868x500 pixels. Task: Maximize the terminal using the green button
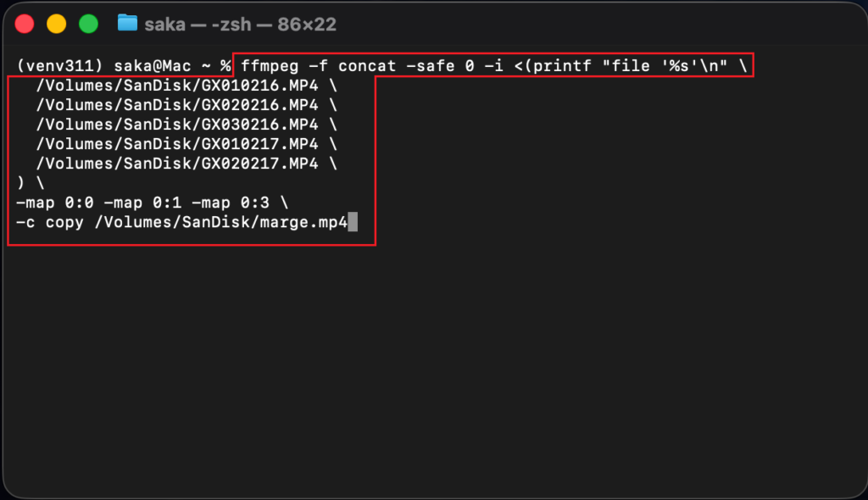(88, 24)
